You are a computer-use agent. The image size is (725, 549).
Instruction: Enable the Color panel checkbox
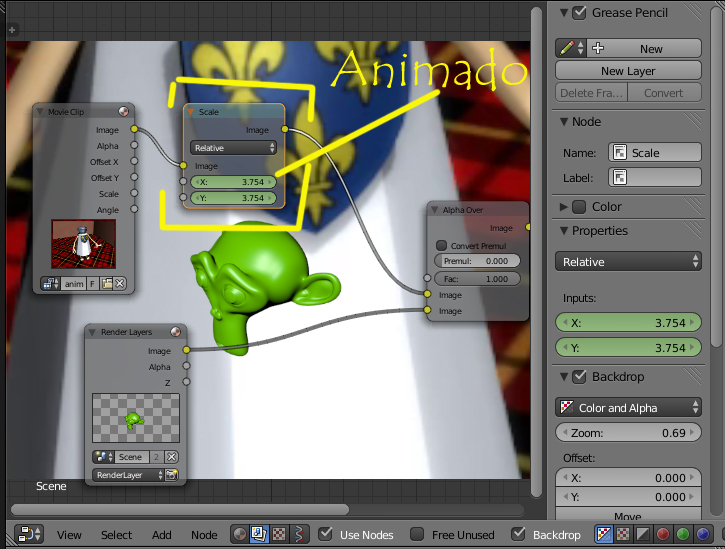pyautogui.click(x=579, y=206)
